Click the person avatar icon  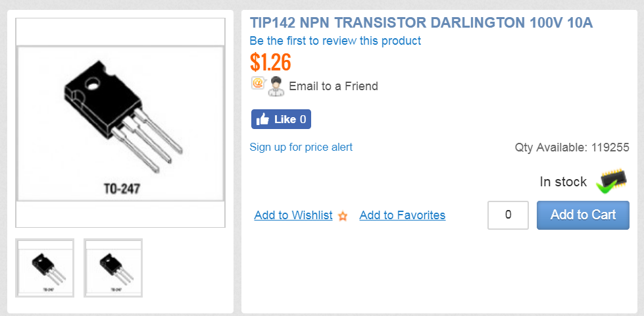click(x=276, y=86)
